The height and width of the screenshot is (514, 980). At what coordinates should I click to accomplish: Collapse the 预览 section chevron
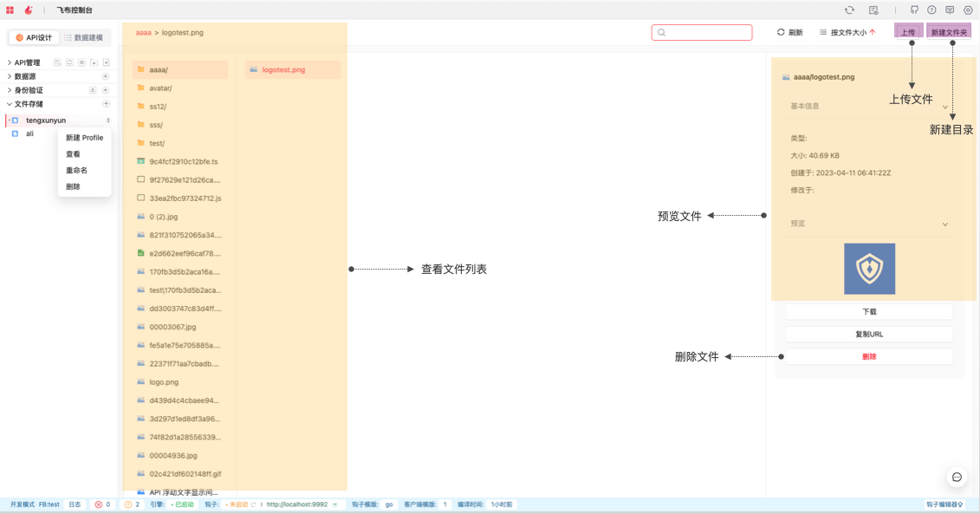[945, 224]
